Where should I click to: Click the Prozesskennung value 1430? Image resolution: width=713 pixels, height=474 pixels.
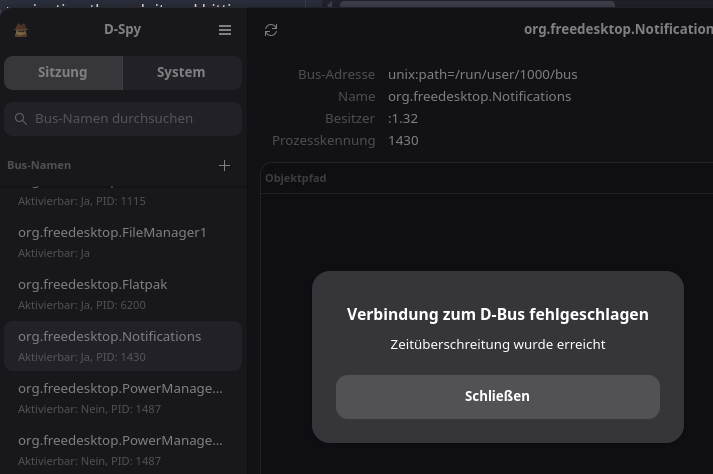(x=403, y=141)
